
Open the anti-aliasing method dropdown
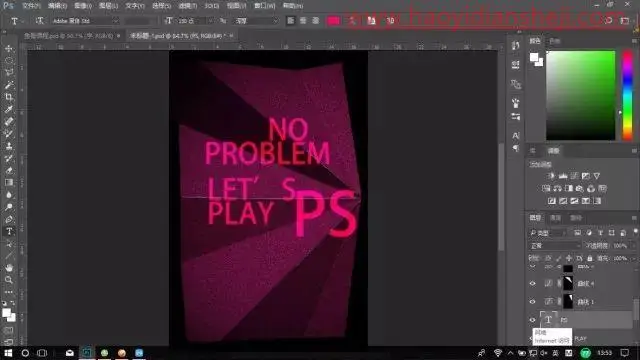(256, 20)
